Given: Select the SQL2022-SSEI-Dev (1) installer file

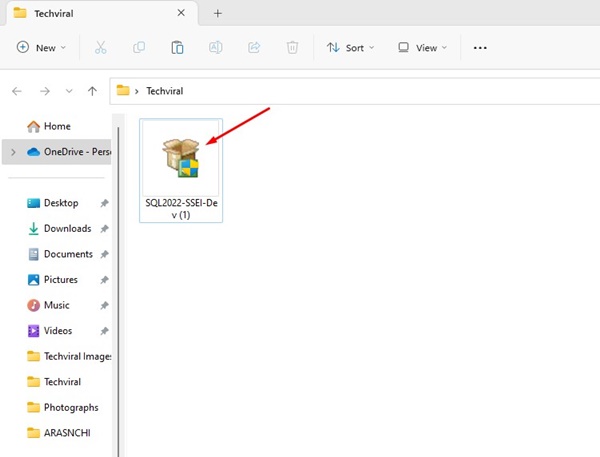Looking at the screenshot, I should (x=181, y=170).
